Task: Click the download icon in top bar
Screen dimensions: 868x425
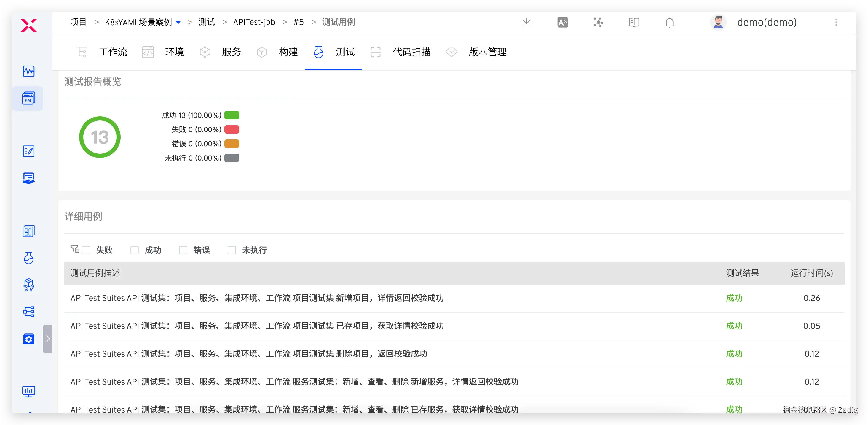Action: point(526,22)
